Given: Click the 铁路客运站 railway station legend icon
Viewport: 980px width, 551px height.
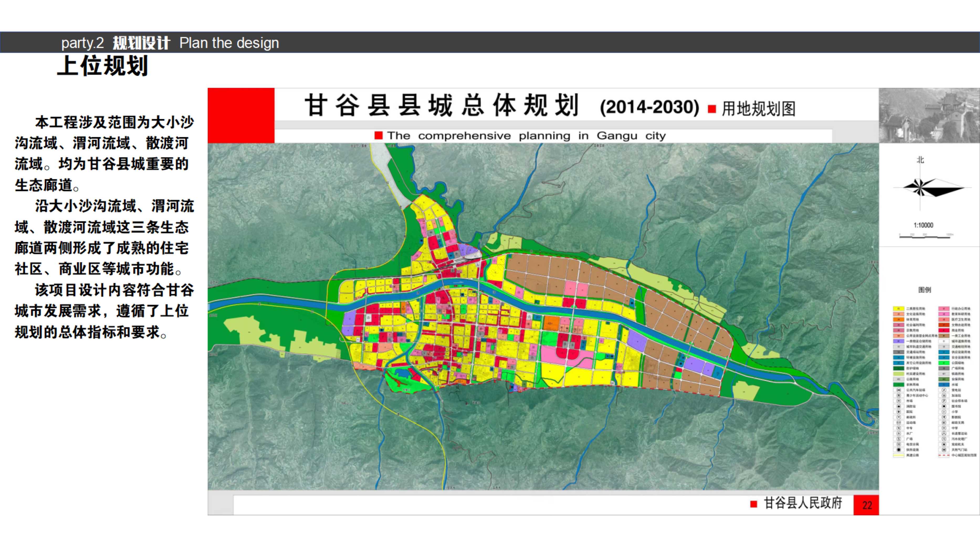Looking at the screenshot, I should (x=944, y=433).
